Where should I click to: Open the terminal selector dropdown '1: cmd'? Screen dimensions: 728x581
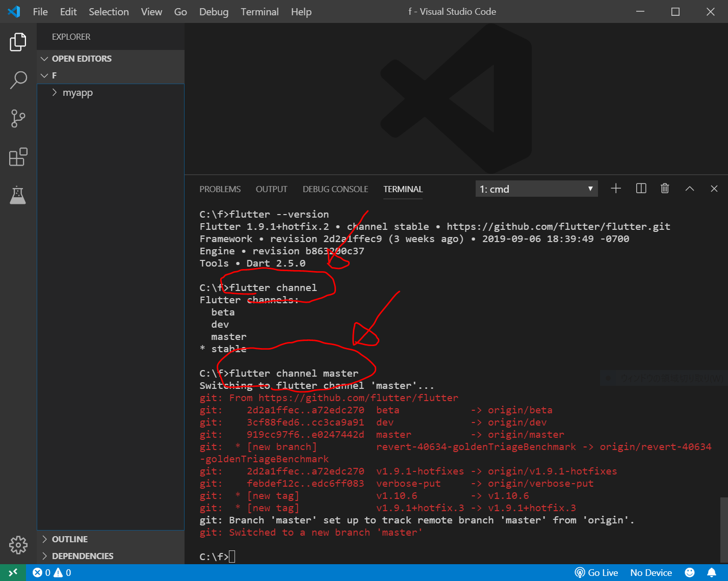pyautogui.click(x=536, y=189)
